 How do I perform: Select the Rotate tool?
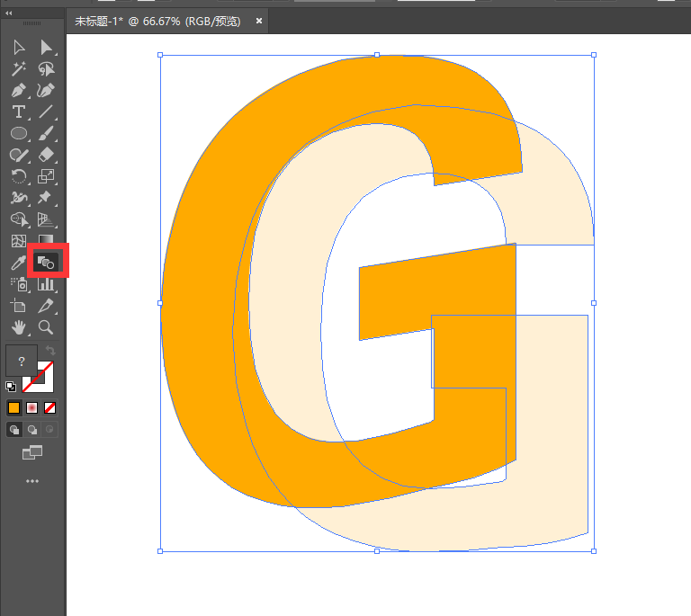tap(19, 176)
